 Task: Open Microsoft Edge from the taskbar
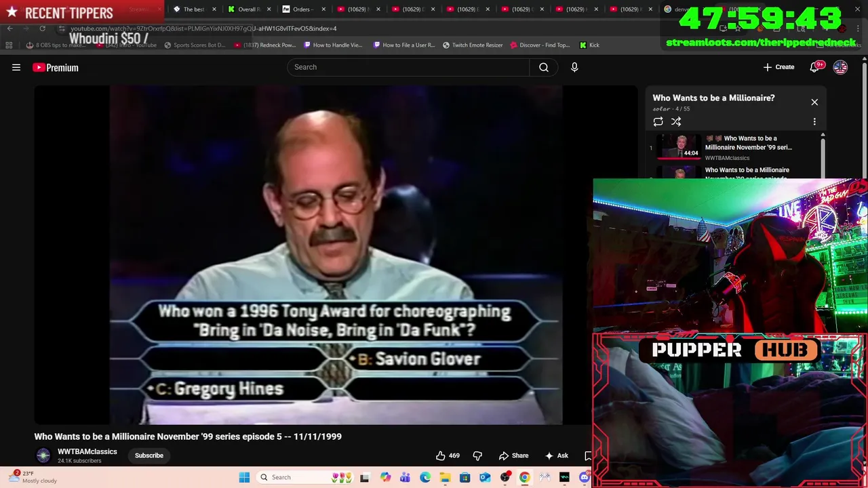click(425, 477)
